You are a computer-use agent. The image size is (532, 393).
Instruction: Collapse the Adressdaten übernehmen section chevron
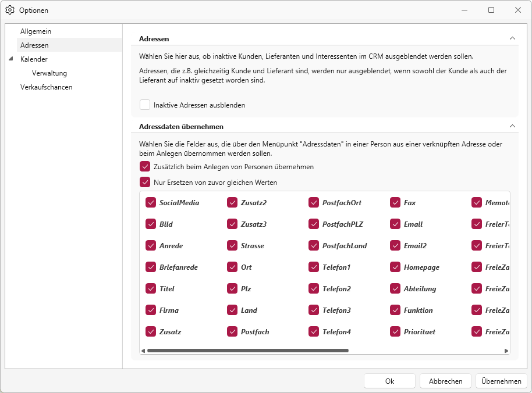point(512,126)
